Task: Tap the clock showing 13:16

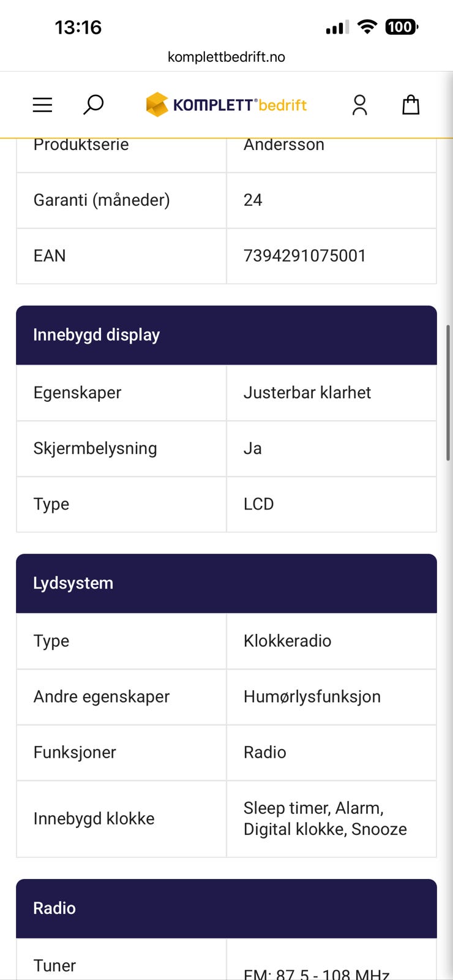Action: coord(78,27)
